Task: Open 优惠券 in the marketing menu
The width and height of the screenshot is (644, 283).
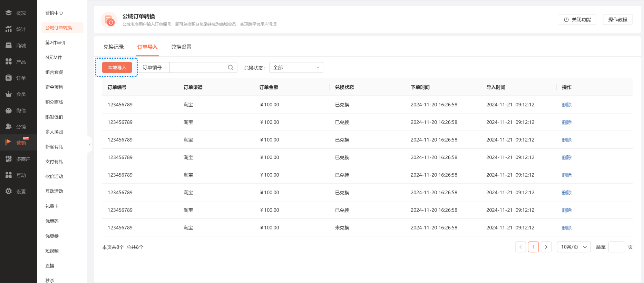Action: 52,236
